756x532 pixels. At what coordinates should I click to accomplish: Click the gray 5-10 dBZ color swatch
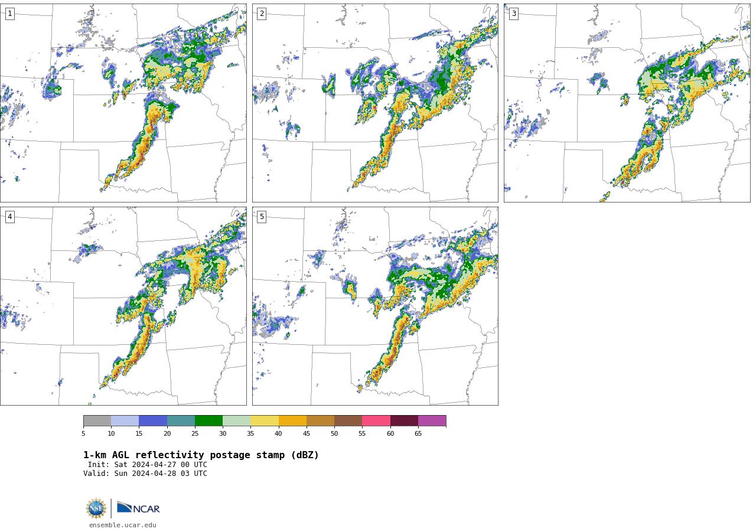pos(97,420)
